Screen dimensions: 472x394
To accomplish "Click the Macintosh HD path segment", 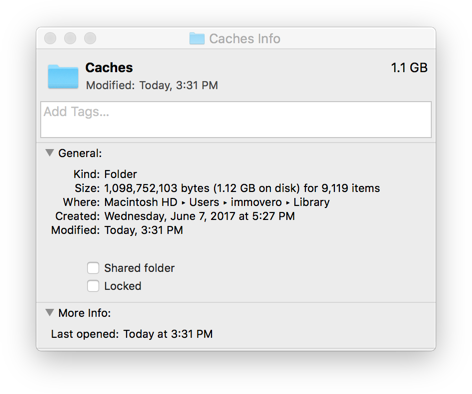I will 141,202.
